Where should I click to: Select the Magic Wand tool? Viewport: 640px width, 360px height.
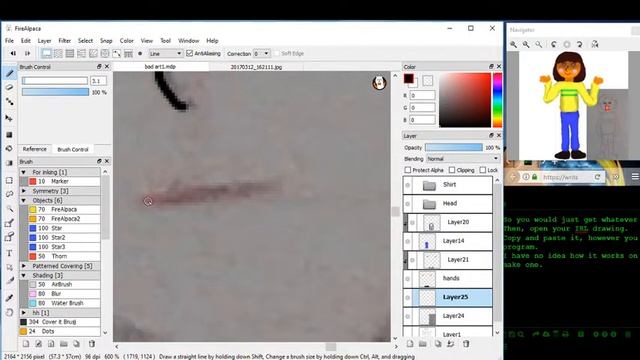(9, 209)
